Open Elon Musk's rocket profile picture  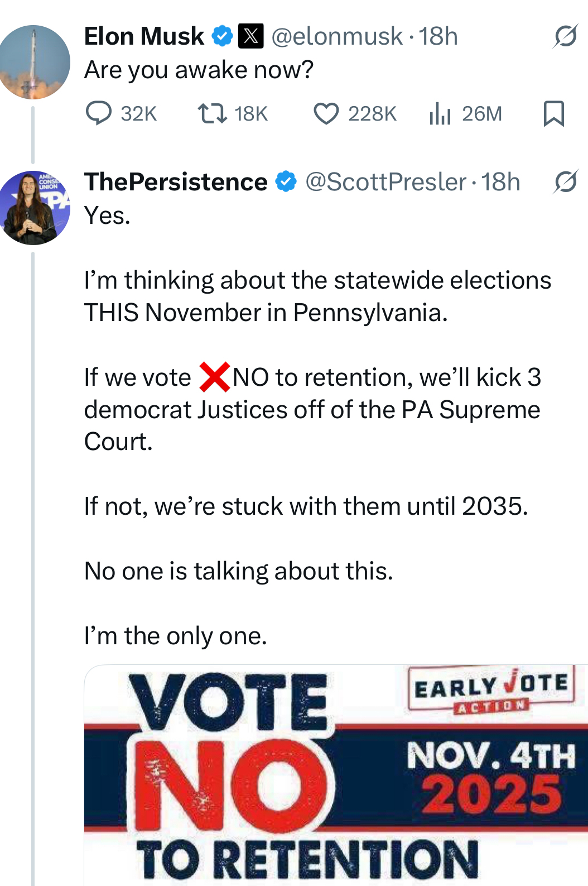click(x=35, y=62)
